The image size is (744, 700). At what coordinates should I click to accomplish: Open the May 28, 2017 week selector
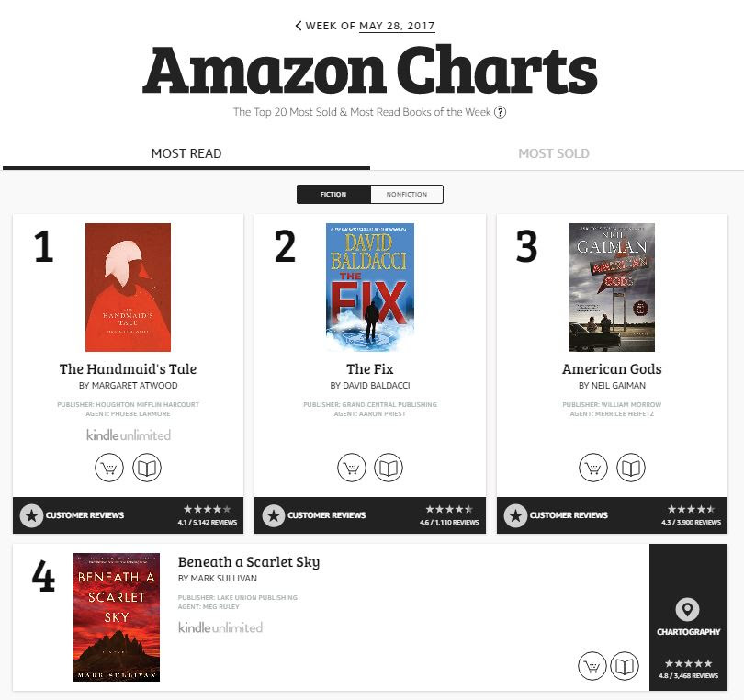pyautogui.click(x=397, y=26)
